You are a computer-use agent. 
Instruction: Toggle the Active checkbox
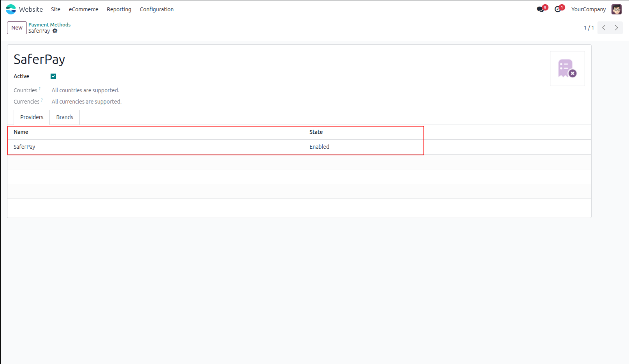(53, 76)
